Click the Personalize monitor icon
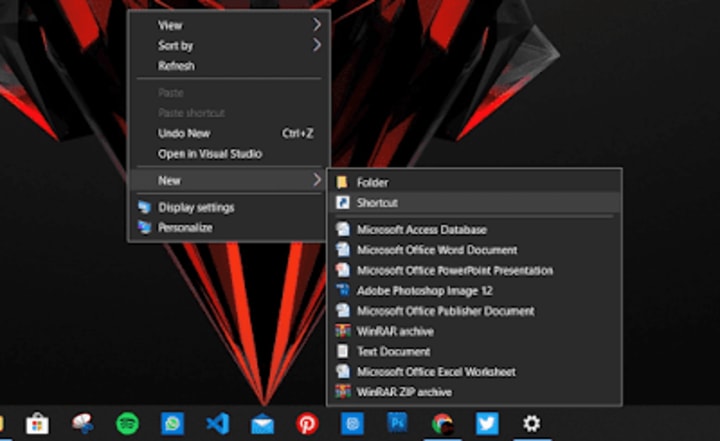Viewport: 720px width, 441px height. [145, 227]
